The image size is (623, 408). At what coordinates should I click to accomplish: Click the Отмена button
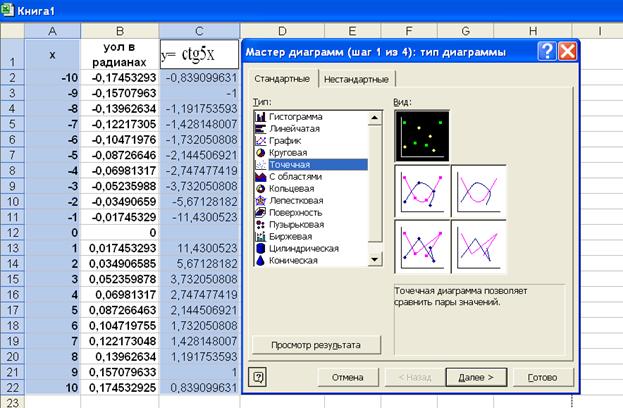pos(348,377)
